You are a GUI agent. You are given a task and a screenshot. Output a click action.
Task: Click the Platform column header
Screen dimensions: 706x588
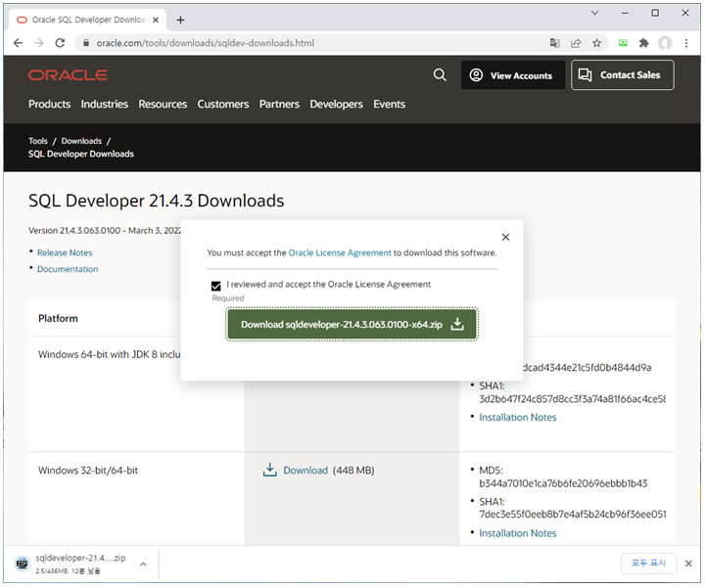pos(58,319)
